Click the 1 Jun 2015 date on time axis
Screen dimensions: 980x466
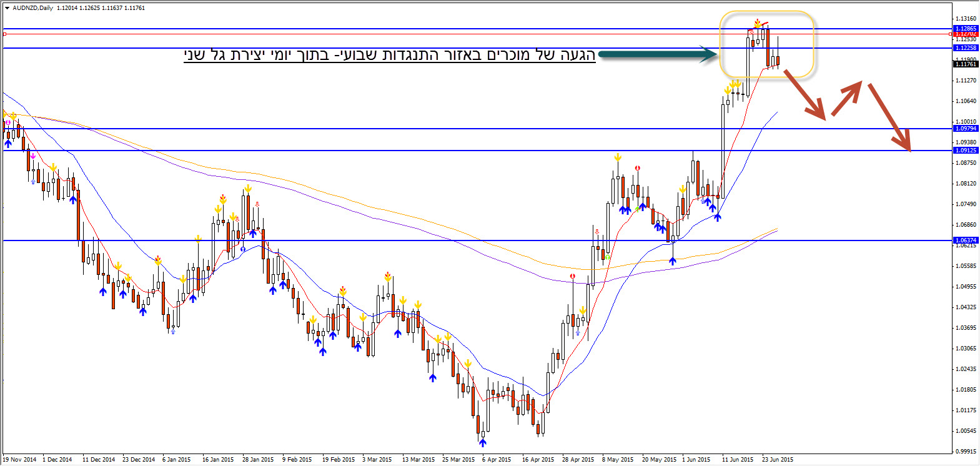pyautogui.click(x=696, y=460)
